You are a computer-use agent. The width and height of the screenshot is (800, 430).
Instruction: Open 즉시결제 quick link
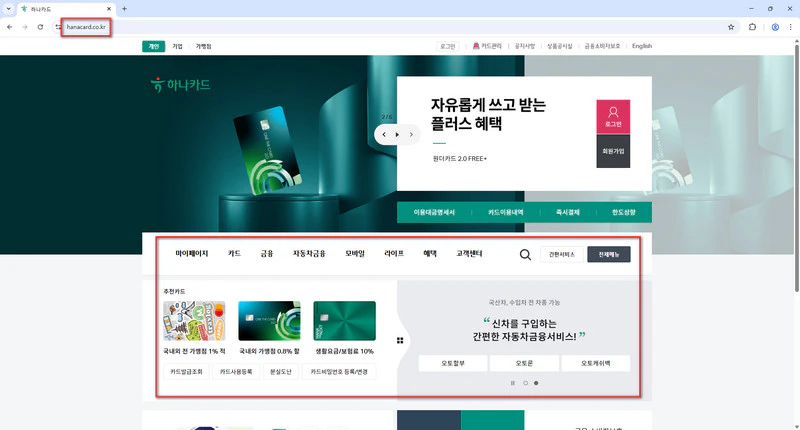[x=568, y=212]
